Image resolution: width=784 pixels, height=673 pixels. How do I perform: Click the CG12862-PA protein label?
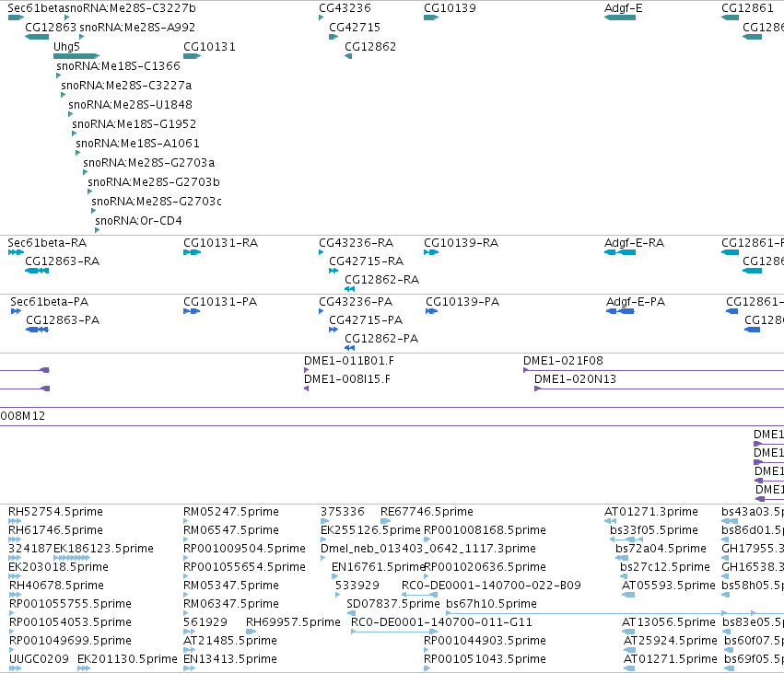coord(381,339)
